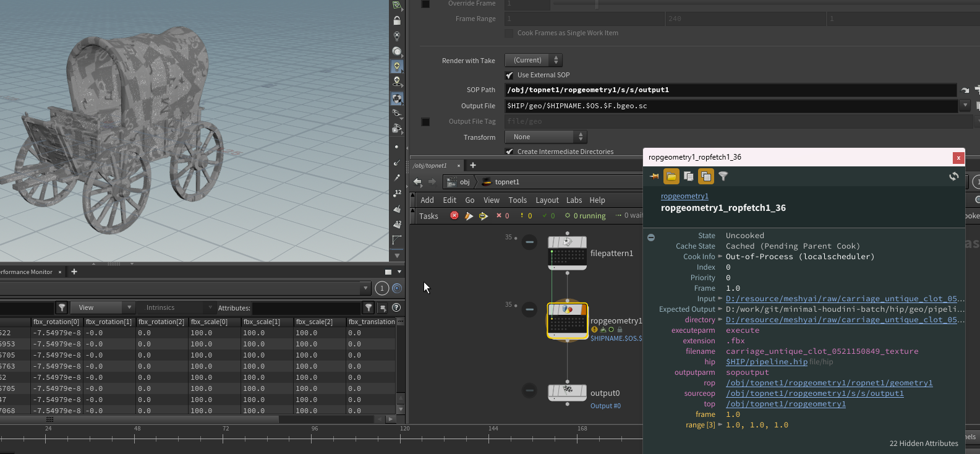Click the yellow cook-selected-node icon in Tasks bar
Screen dimensions: 980x454
[x=484, y=216]
